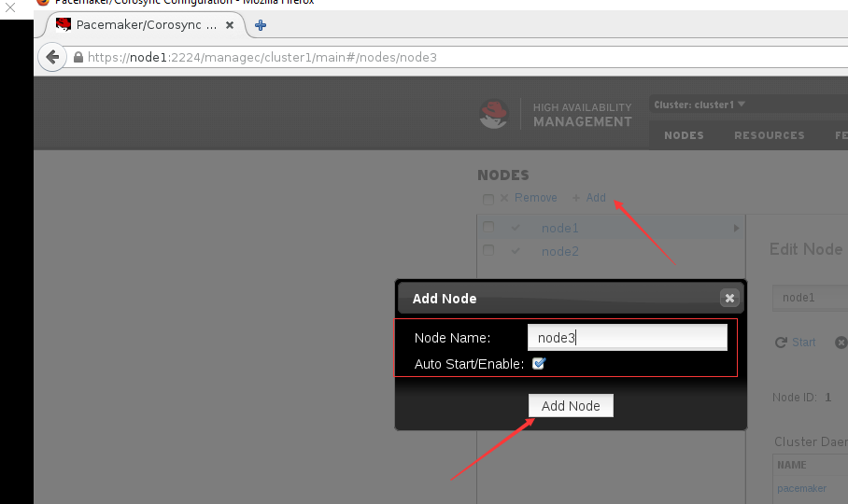Open the Cluster: cluster1 dropdown

[x=700, y=105]
